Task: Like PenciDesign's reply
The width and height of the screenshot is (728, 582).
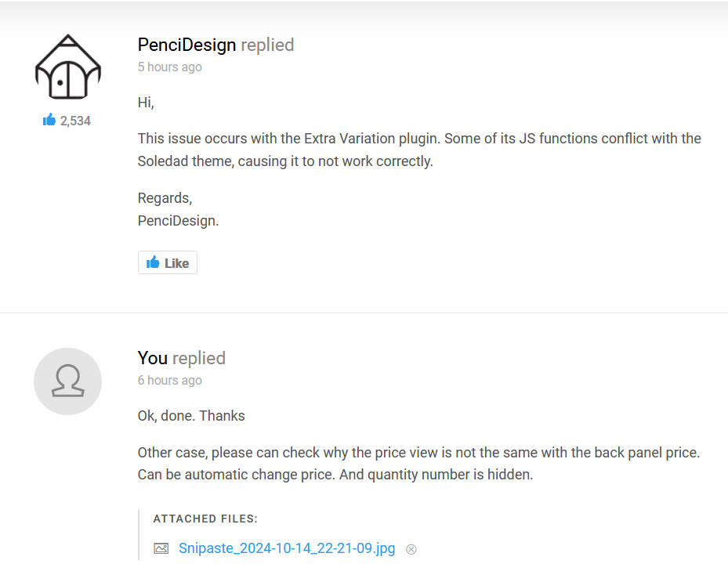Action: pyautogui.click(x=168, y=262)
